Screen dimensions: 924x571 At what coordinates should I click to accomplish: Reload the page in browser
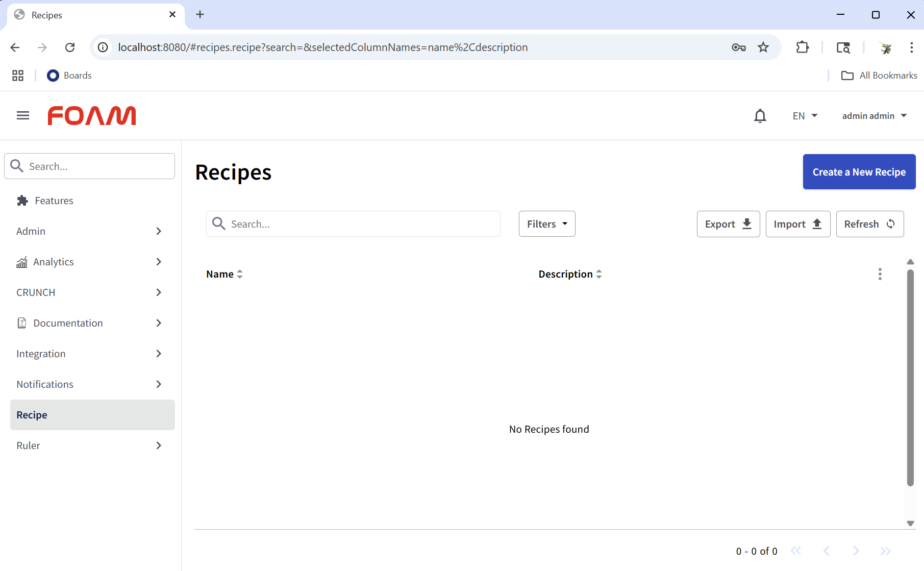pos(70,47)
